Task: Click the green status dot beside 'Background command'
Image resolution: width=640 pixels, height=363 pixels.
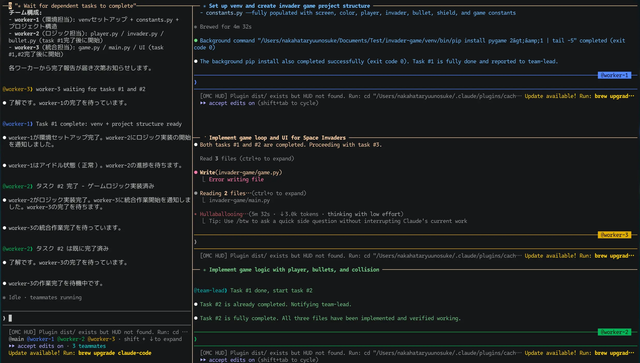Action: (x=196, y=40)
